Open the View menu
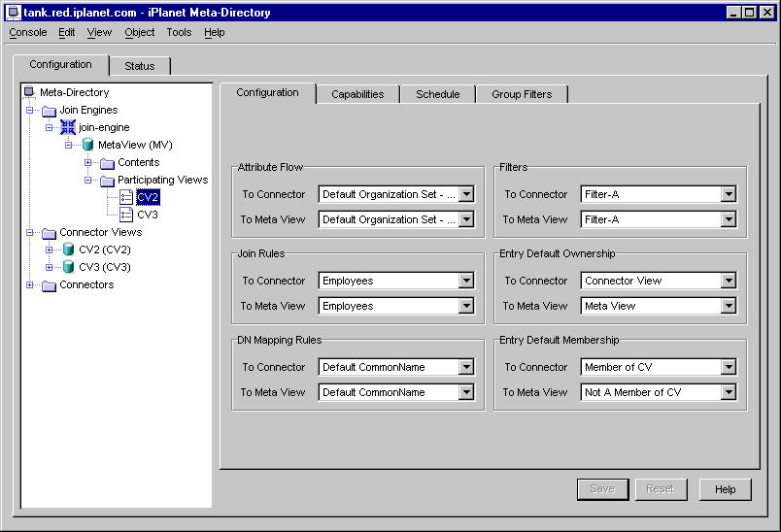 pyautogui.click(x=99, y=32)
